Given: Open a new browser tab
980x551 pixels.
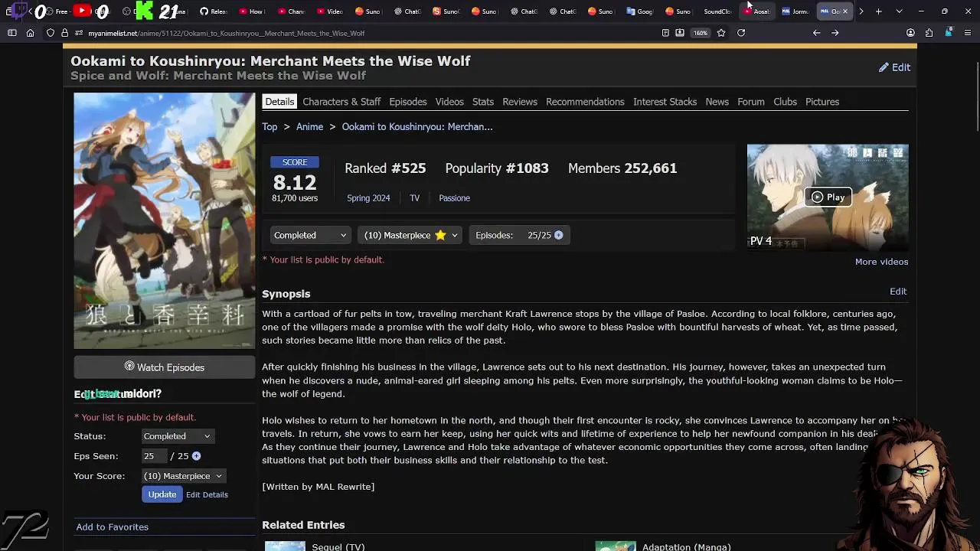Looking at the screenshot, I should coord(879,11).
